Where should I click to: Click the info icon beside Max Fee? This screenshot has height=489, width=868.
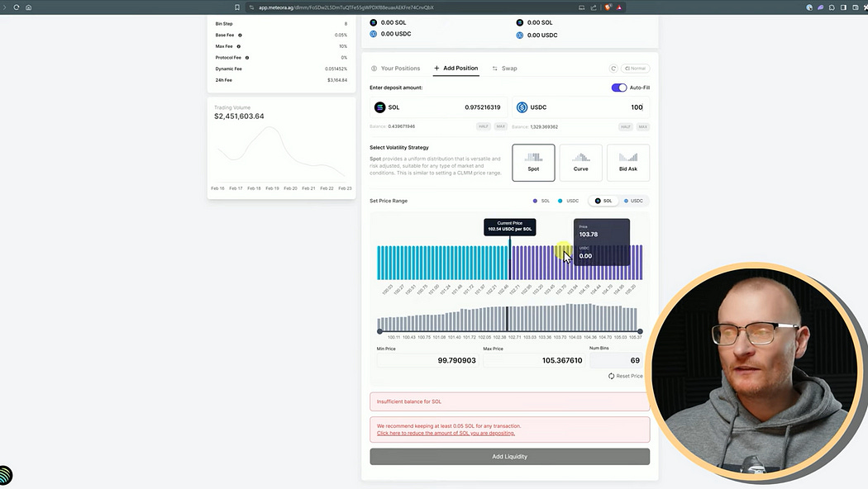click(x=239, y=46)
